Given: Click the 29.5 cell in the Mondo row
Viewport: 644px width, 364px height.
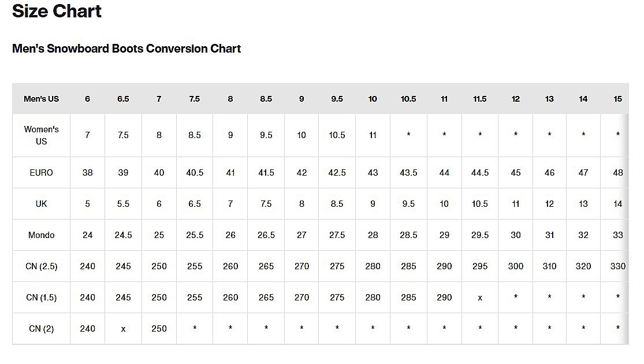Looking at the screenshot, I should tap(480, 235).
